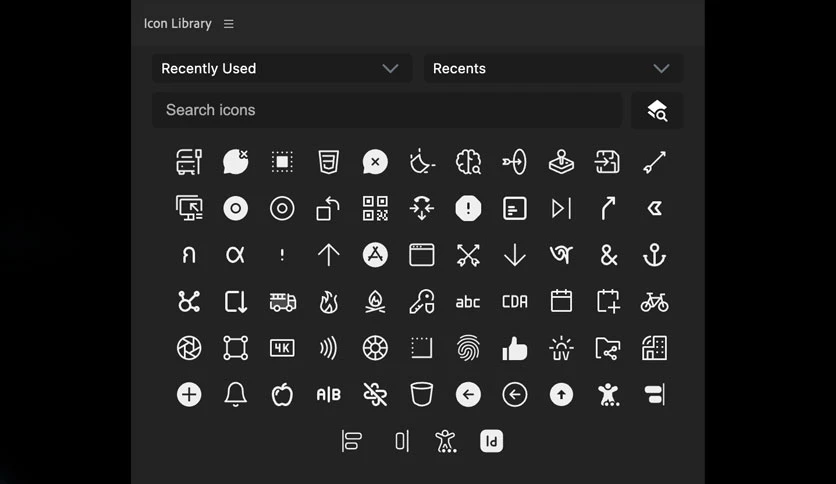Choose the fire truck icon
Image resolution: width=836 pixels, height=484 pixels.
(282, 302)
